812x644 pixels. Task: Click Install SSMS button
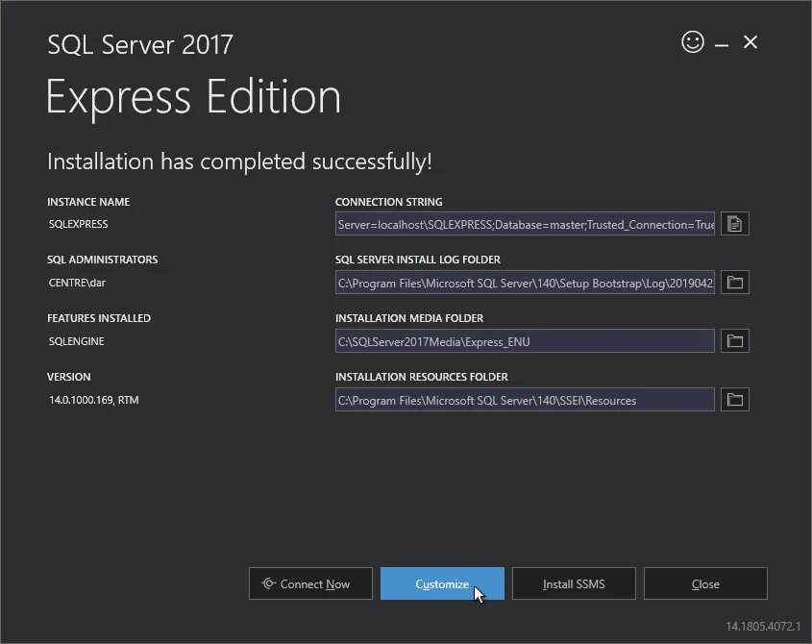pos(574,583)
